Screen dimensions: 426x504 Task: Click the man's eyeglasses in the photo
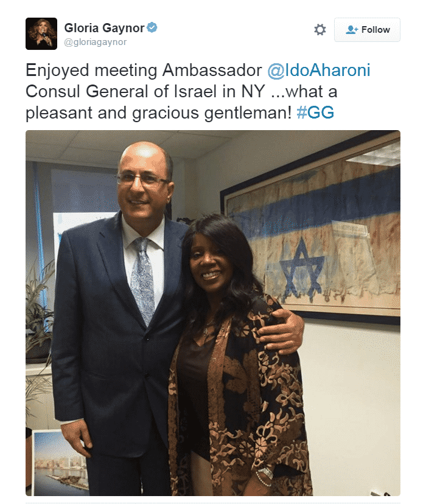[142, 179]
